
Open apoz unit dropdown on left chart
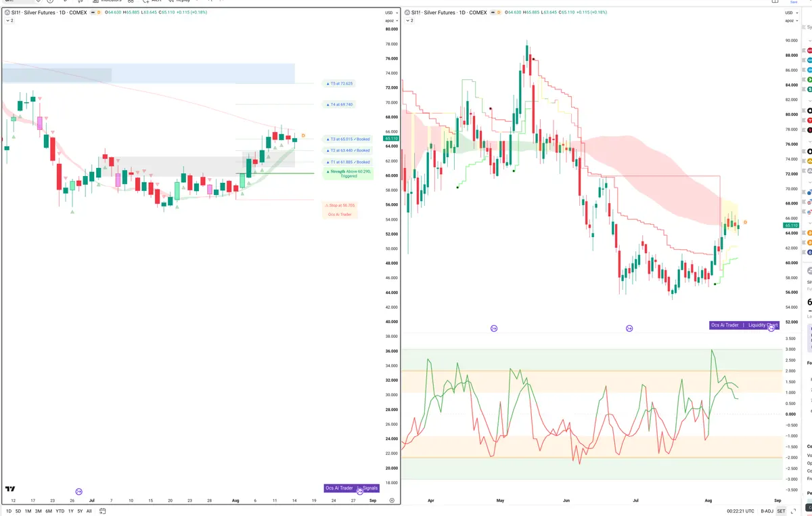click(390, 21)
